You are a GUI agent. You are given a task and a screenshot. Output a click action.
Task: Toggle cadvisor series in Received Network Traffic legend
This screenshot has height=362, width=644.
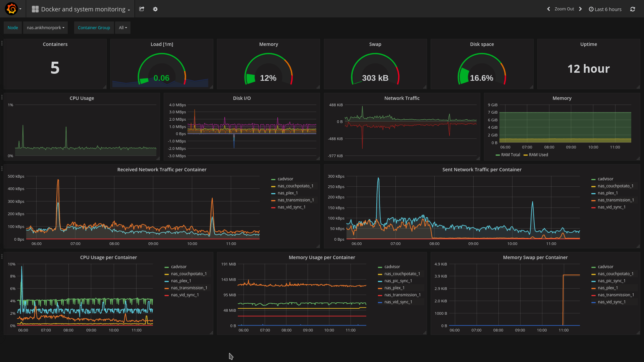pyautogui.click(x=285, y=179)
